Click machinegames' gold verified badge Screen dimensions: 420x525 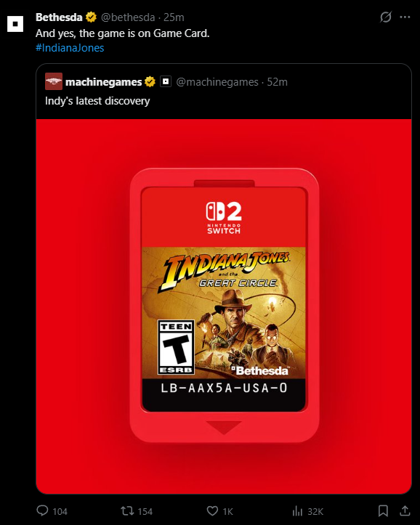150,82
